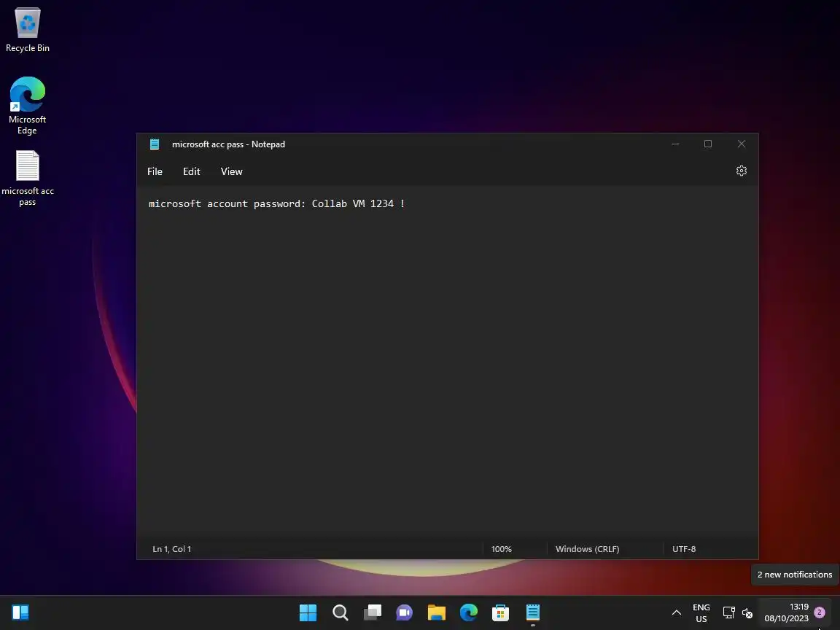This screenshot has width=840, height=630.
Task: Click the Notepad taskbar icon
Action: click(x=532, y=612)
